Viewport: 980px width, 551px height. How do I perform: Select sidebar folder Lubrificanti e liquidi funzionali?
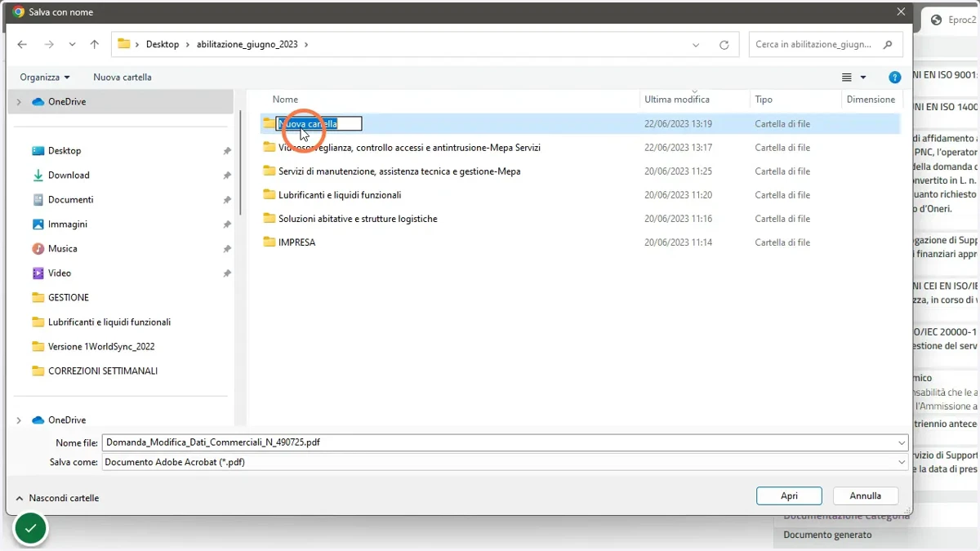109,322
